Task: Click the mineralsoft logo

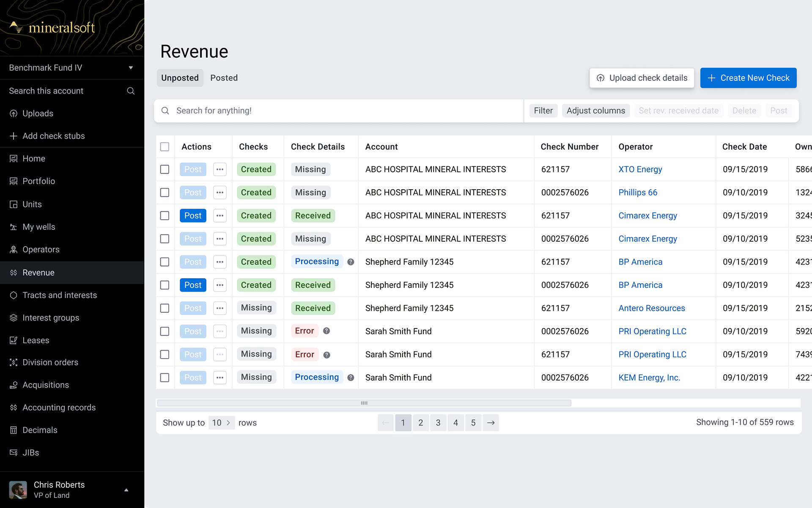Action: click(x=52, y=28)
